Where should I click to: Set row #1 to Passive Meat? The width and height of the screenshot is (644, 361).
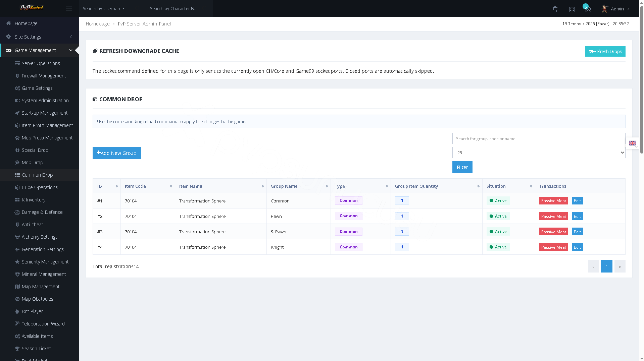tap(553, 201)
